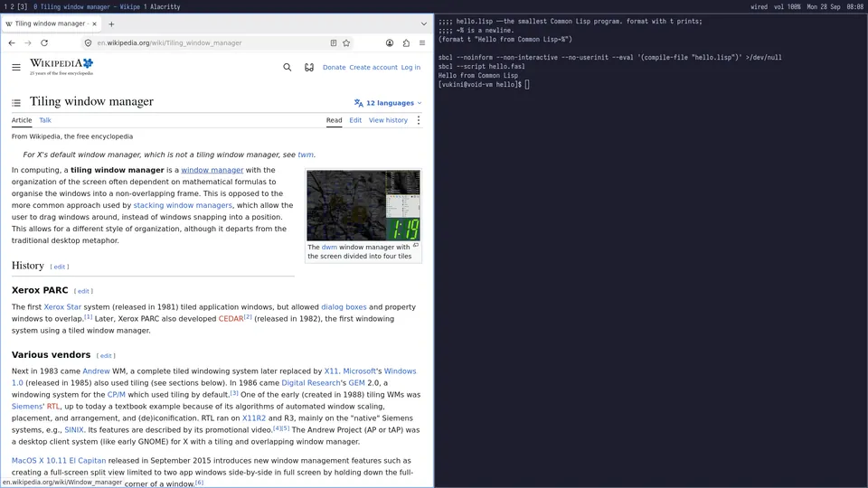Edit the Various vendors section
The width and height of the screenshot is (868, 488).
pyautogui.click(x=106, y=356)
